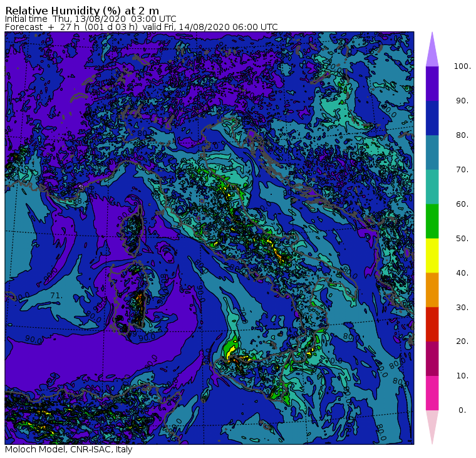Click the 70-80 steel blue legend band

pos(432,152)
